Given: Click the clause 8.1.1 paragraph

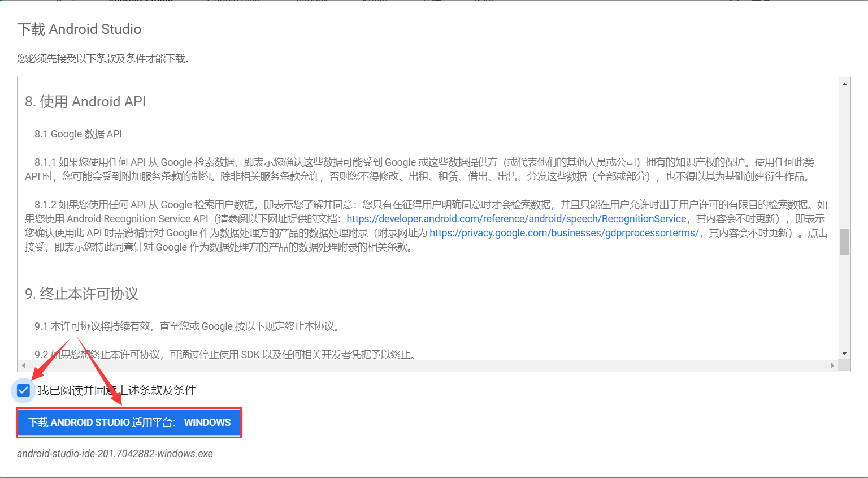Looking at the screenshot, I should (x=420, y=170).
